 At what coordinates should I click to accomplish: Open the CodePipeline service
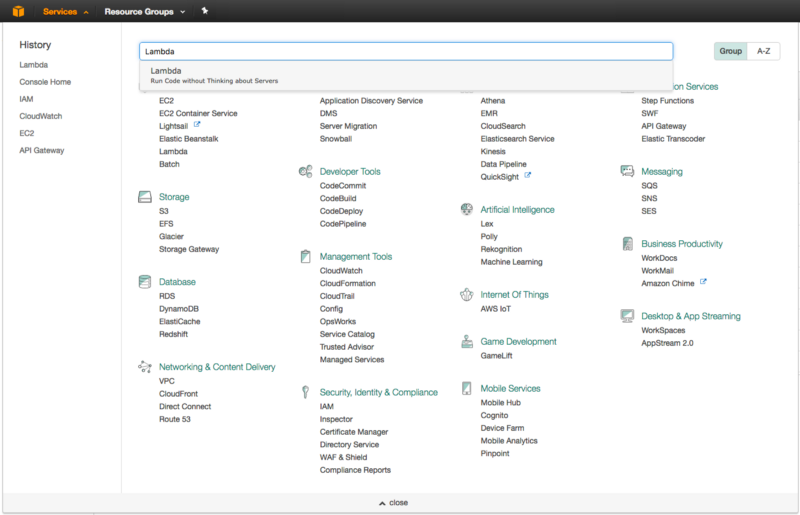tap(343, 224)
